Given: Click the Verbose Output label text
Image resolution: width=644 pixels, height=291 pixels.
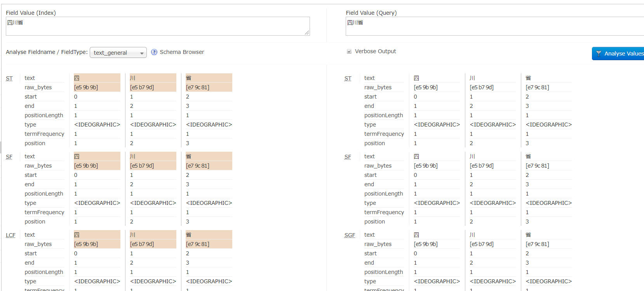Looking at the screenshot, I should click(376, 51).
